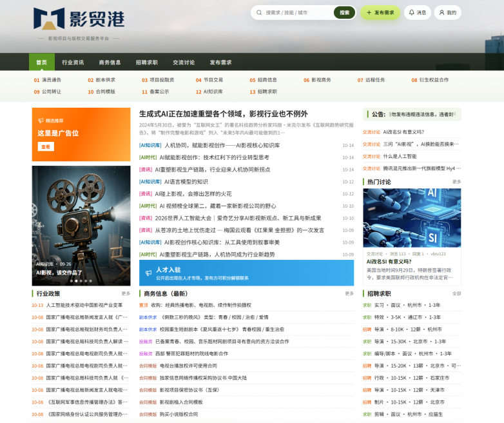
Task: Select the second carousel dot on projector image
Action: (76, 281)
